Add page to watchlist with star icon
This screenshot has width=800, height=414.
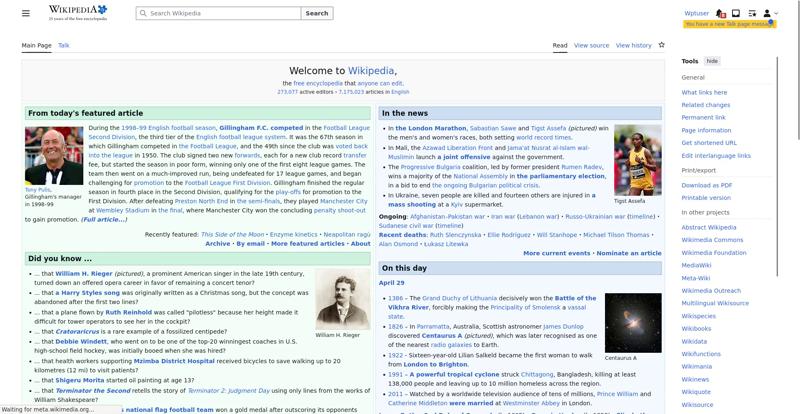point(661,45)
